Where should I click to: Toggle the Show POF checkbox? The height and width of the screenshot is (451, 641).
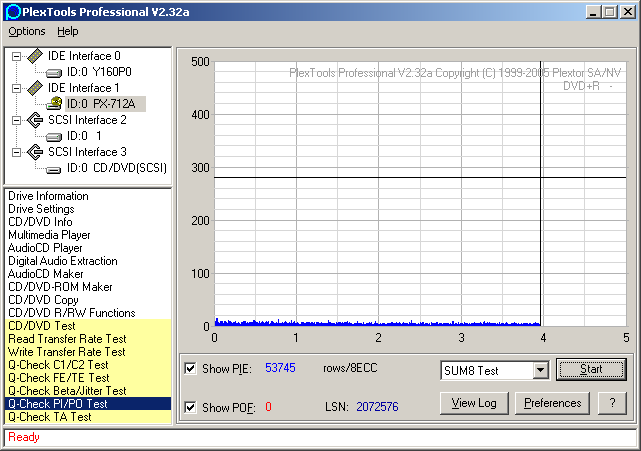pyautogui.click(x=190, y=407)
